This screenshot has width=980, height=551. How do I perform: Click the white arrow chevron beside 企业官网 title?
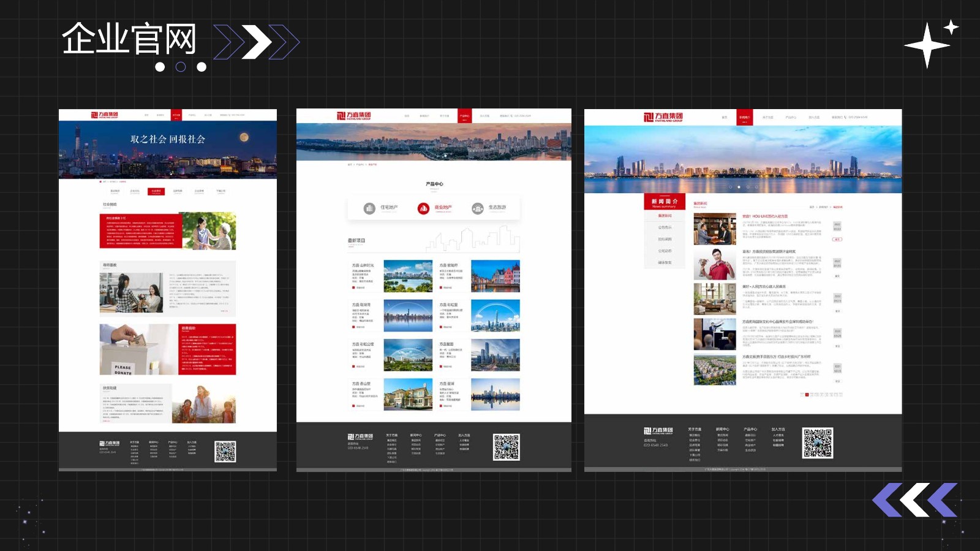click(256, 42)
